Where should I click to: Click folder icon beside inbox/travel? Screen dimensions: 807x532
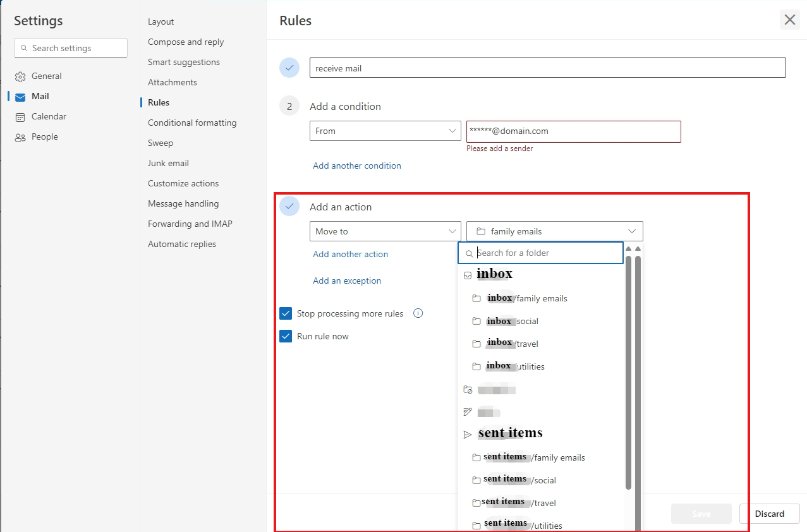[x=477, y=344]
